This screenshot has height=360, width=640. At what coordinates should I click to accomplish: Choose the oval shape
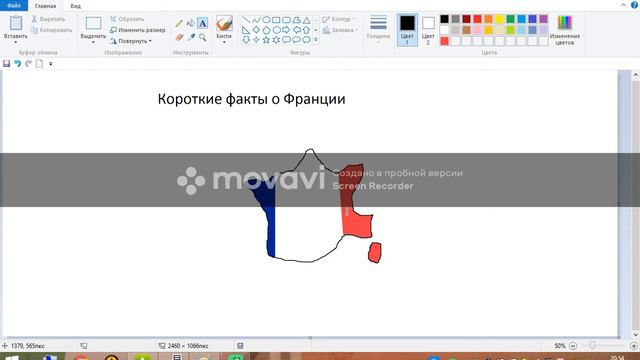click(x=266, y=20)
